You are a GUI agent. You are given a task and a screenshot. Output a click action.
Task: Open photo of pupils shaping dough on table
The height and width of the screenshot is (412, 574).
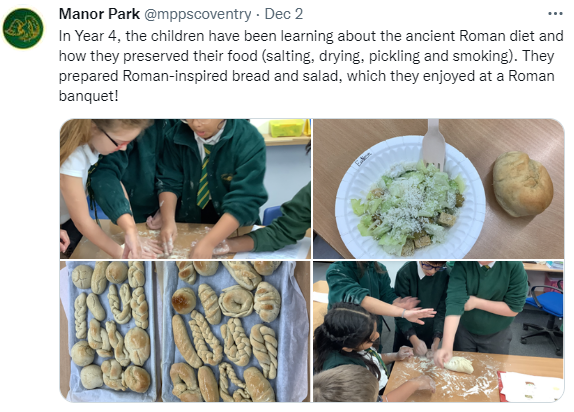[439, 331]
